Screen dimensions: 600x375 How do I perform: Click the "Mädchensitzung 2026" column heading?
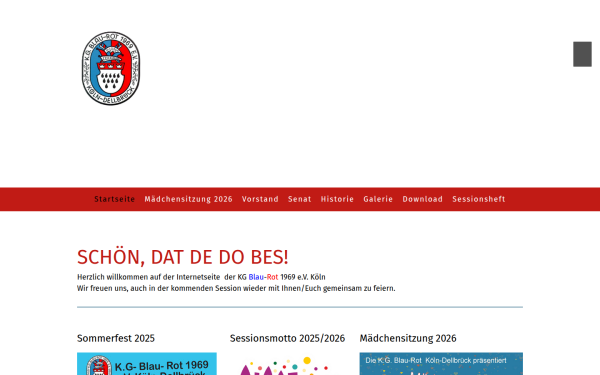(x=408, y=338)
